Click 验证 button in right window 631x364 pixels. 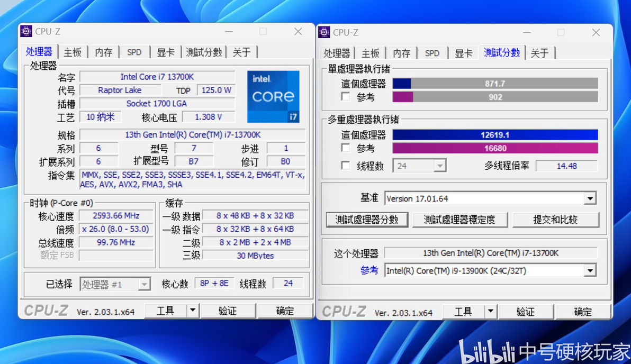click(x=526, y=311)
